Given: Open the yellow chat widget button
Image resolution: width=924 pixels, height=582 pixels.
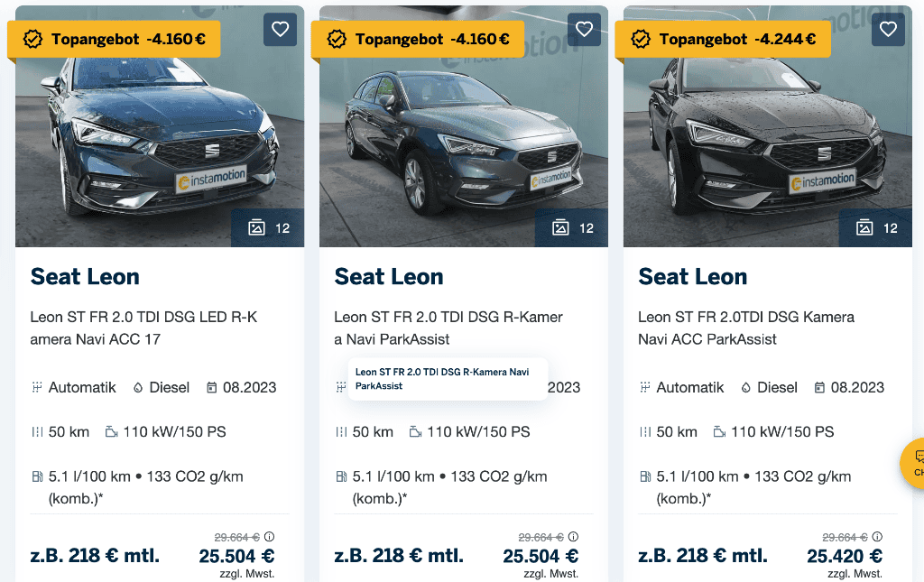Looking at the screenshot, I should point(915,463).
